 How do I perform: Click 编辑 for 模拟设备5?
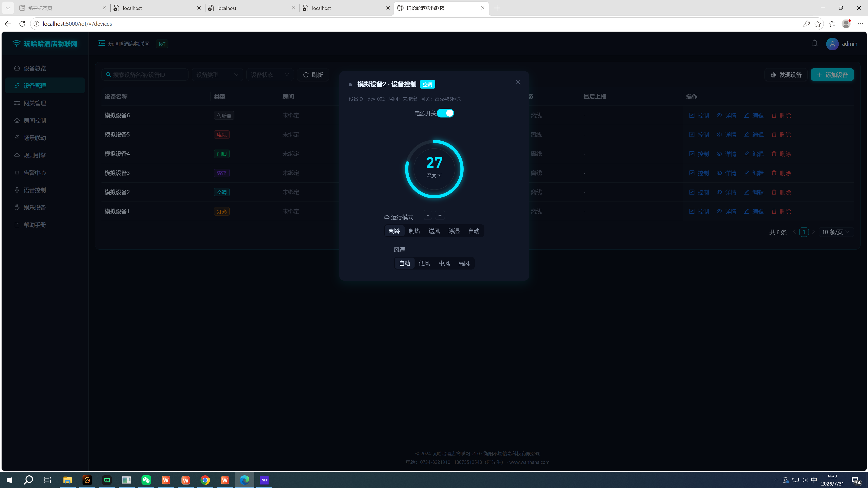point(754,135)
